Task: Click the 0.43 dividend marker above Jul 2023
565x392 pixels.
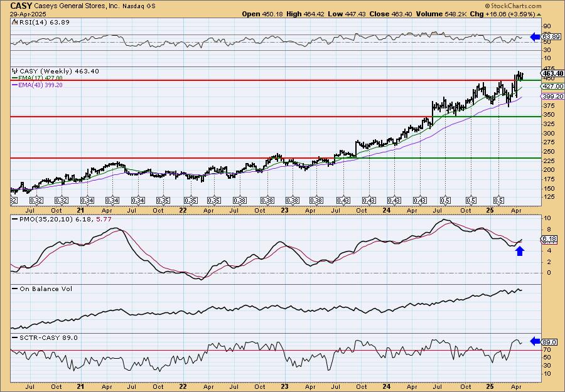Action: coord(343,200)
